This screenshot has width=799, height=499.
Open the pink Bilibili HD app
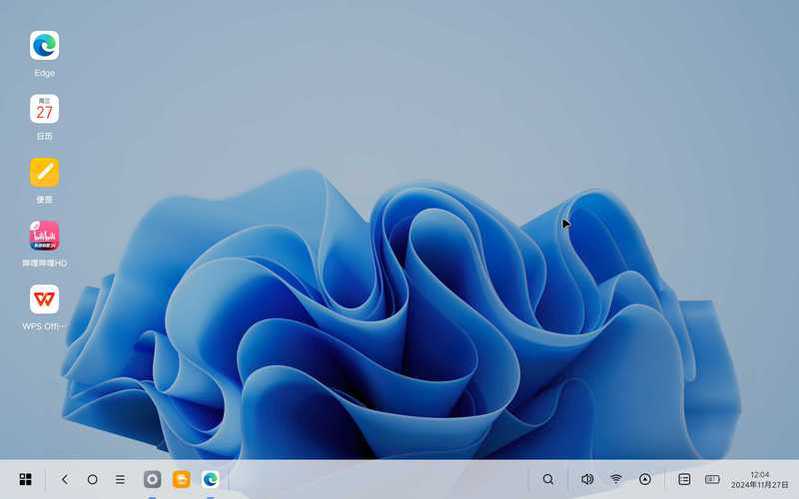44,235
